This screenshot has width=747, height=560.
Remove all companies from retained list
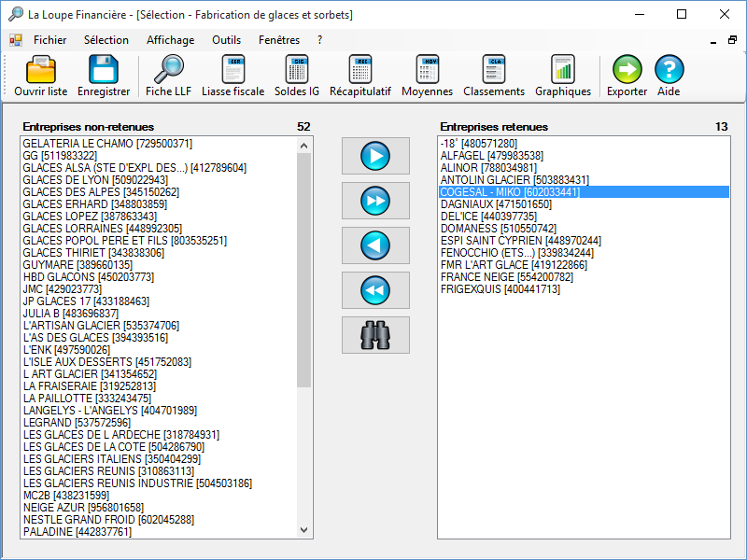[x=375, y=290]
